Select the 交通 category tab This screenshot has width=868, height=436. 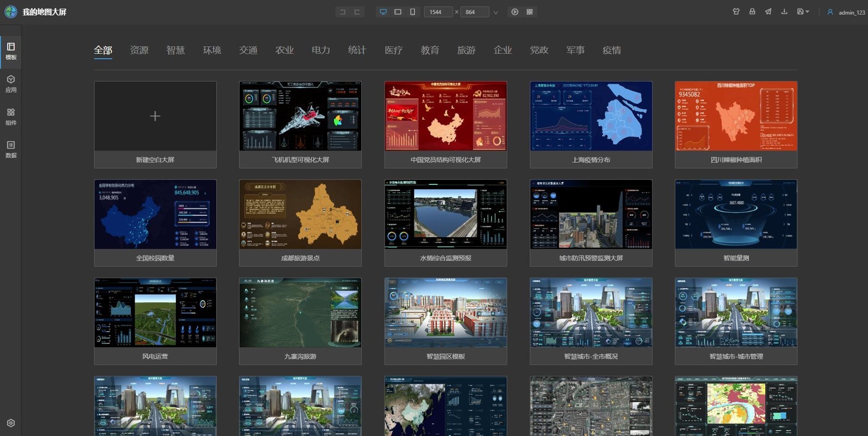(x=248, y=50)
